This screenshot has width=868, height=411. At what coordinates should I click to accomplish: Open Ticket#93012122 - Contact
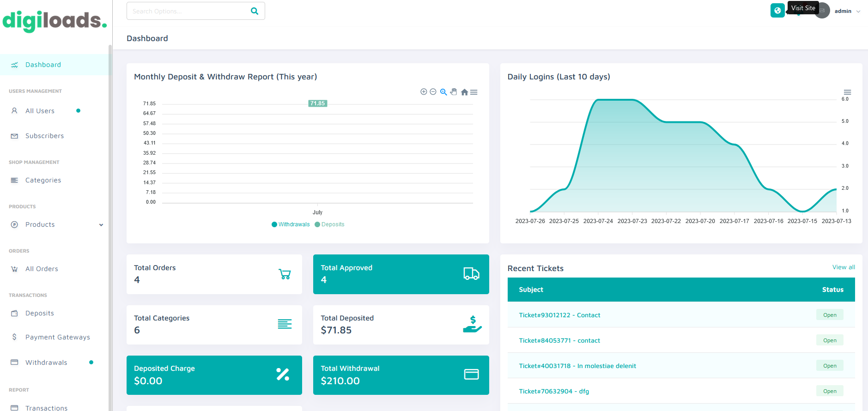559,315
